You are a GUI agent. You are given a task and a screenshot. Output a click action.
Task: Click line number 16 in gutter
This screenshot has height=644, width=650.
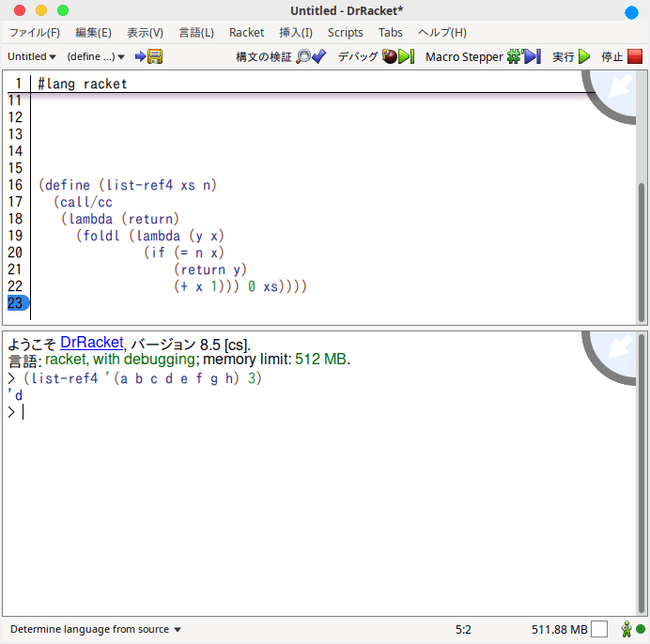(x=15, y=185)
